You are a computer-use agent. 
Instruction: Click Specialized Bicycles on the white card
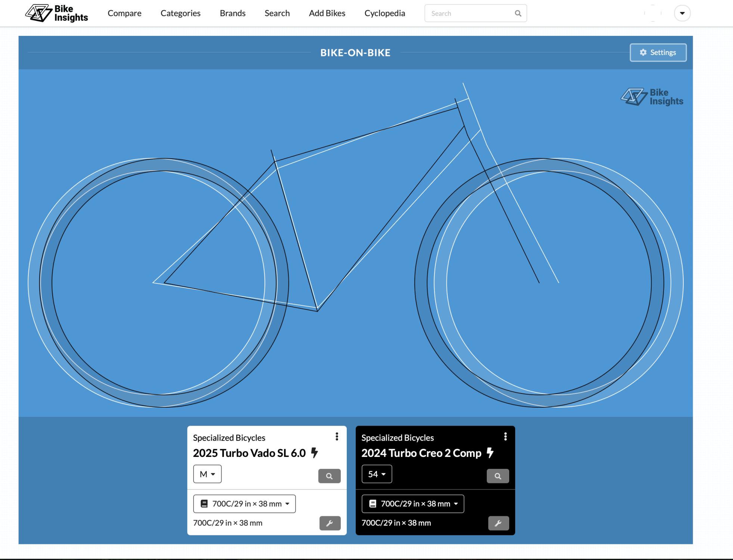pyautogui.click(x=229, y=438)
